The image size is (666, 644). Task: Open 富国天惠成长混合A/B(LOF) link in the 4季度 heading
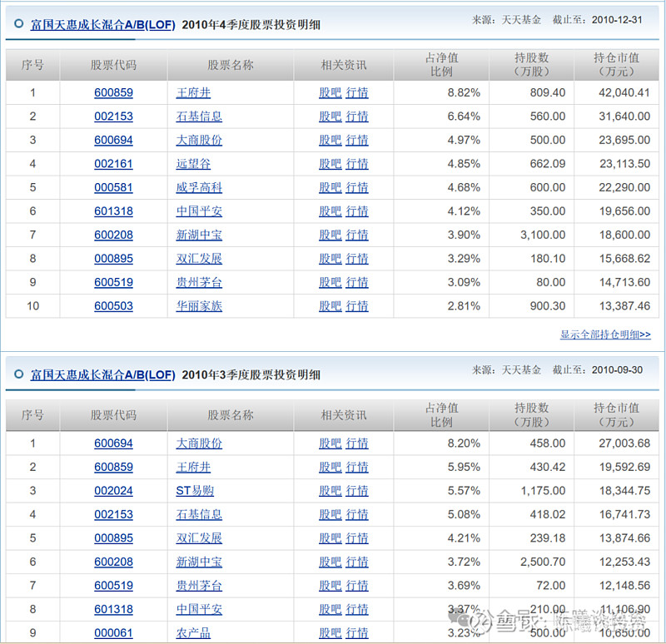pos(102,25)
